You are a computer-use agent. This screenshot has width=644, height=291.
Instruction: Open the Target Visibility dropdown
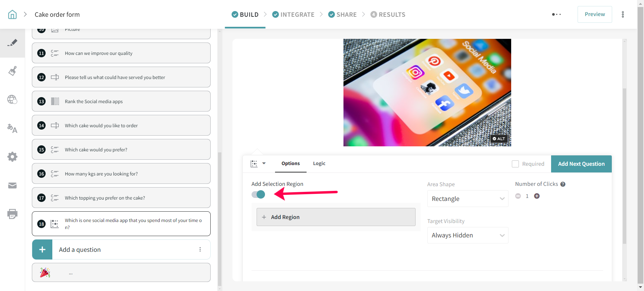(468, 235)
